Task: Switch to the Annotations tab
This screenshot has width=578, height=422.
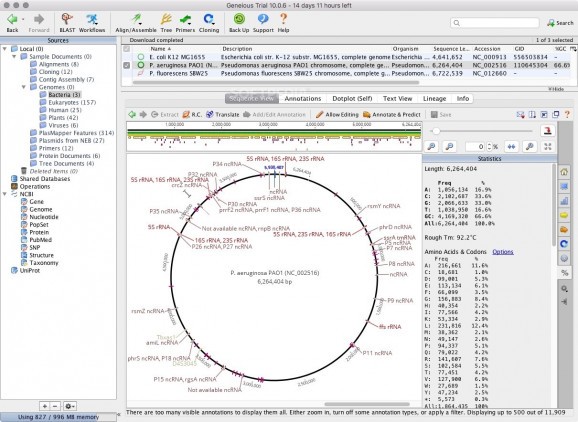Action: coord(303,98)
